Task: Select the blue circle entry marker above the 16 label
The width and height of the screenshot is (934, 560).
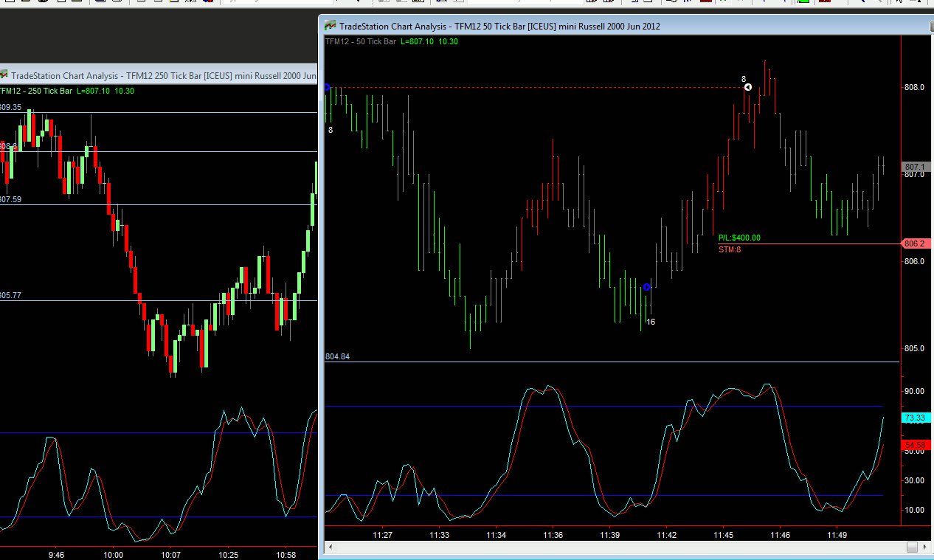Action: pos(647,287)
